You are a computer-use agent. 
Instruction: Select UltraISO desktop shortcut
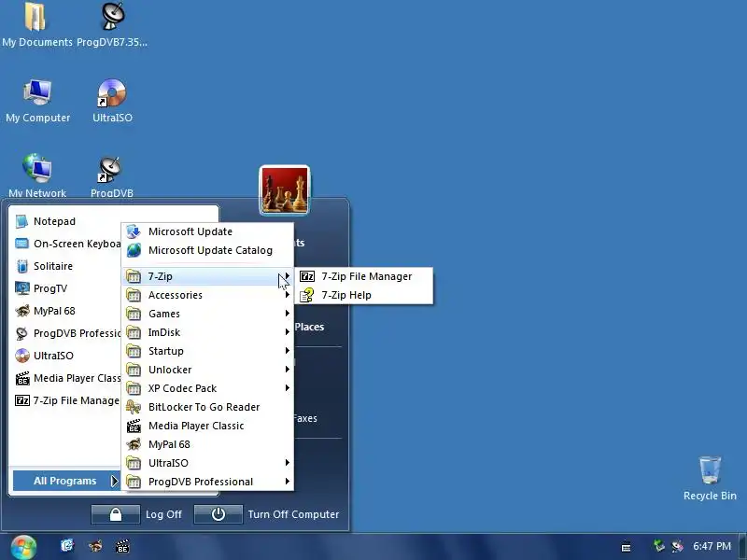click(x=112, y=101)
